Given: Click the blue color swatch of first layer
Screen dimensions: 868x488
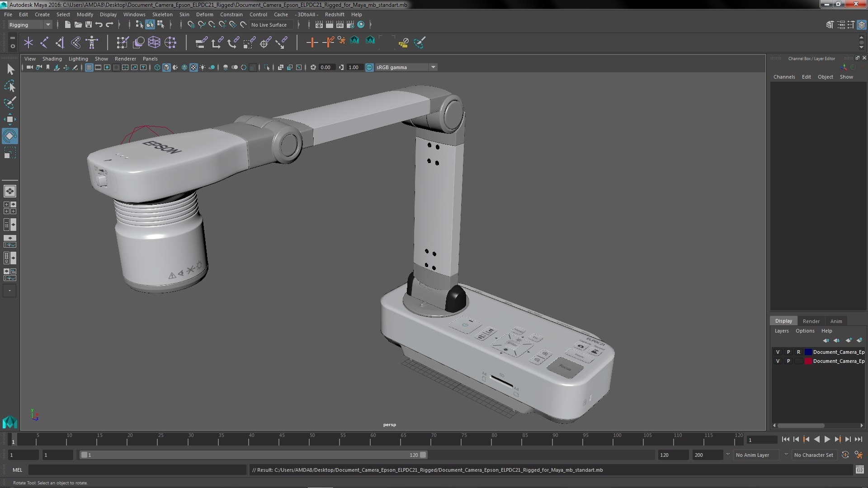Looking at the screenshot, I should pyautogui.click(x=808, y=352).
